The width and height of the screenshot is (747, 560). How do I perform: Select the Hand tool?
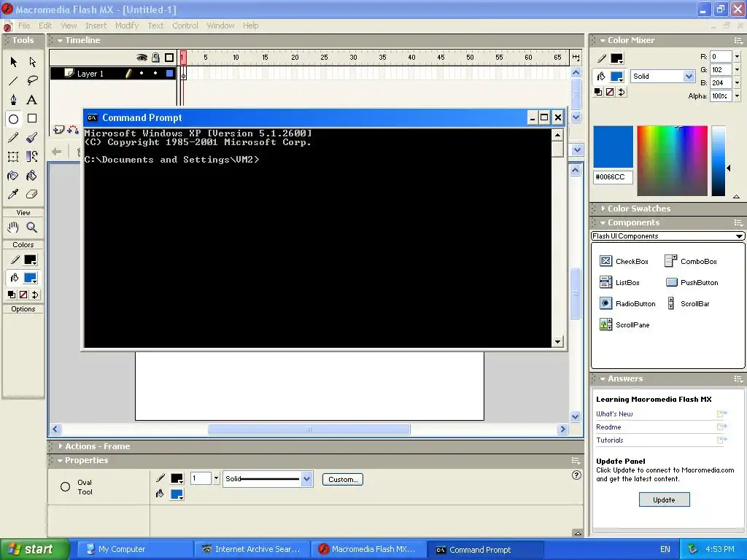pyautogui.click(x=13, y=227)
